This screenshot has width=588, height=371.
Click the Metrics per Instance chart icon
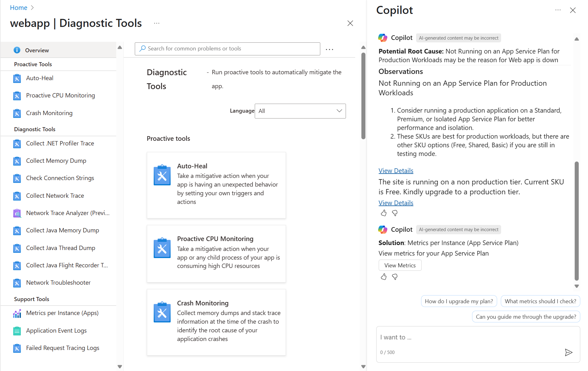tap(17, 313)
